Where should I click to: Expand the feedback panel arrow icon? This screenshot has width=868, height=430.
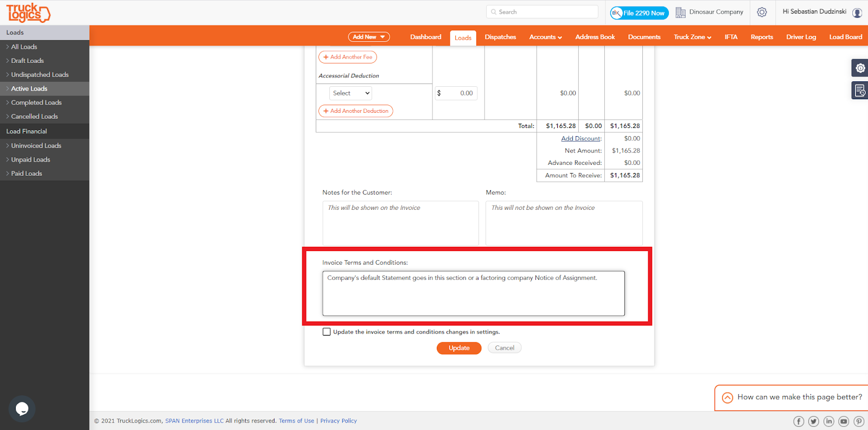click(x=727, y=397)
